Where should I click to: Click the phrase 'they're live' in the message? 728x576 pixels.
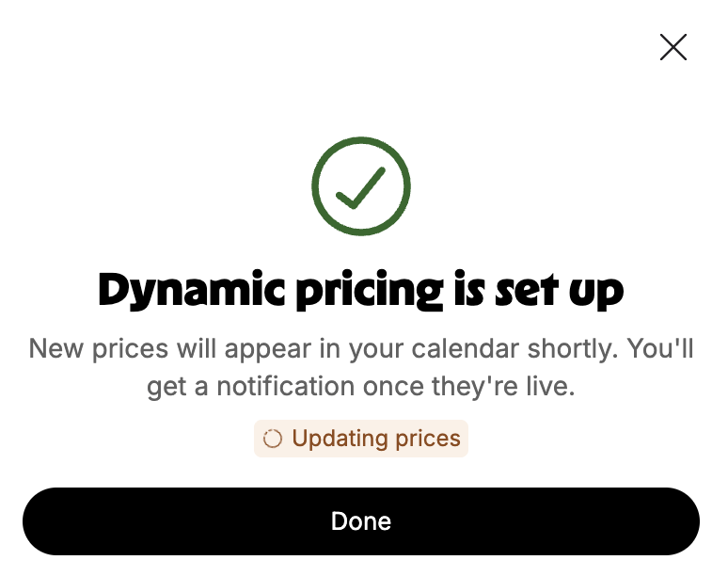pos(503,386)
